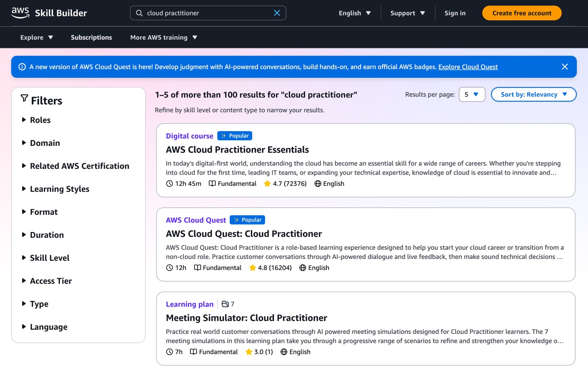Click the book icon on Cloud Practitioner Essentials card
This screenshot has width=588, height=368.
coord(212,184)
